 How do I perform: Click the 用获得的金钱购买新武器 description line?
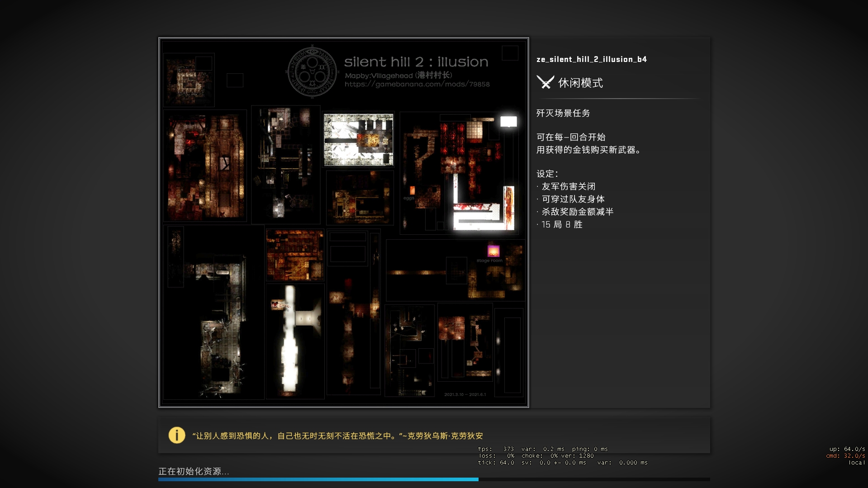[588, 150]
